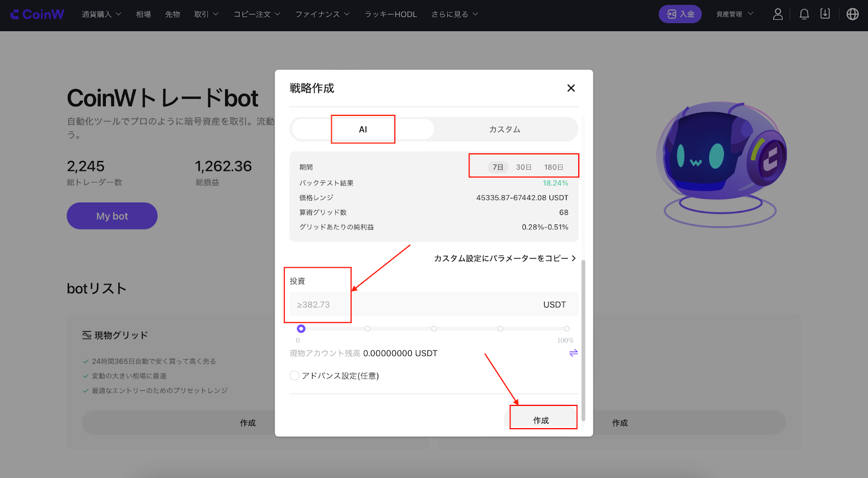Expand the 通貨購入 dropdown menu
This screenshot has height=478, width=868.
(101, 14)
